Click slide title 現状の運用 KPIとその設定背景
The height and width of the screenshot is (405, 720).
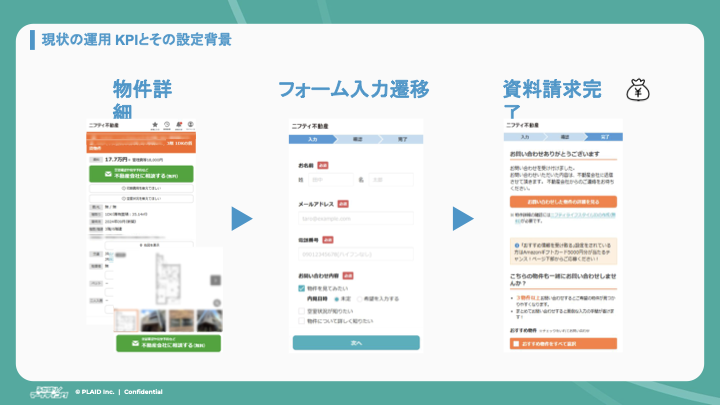pyautogui.click(x=136, y=39)
